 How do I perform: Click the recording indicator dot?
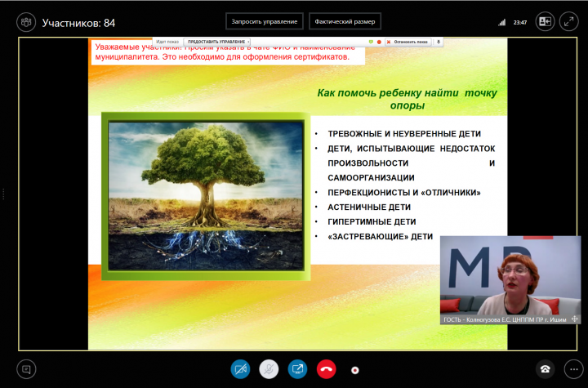(x=354, y=370)
